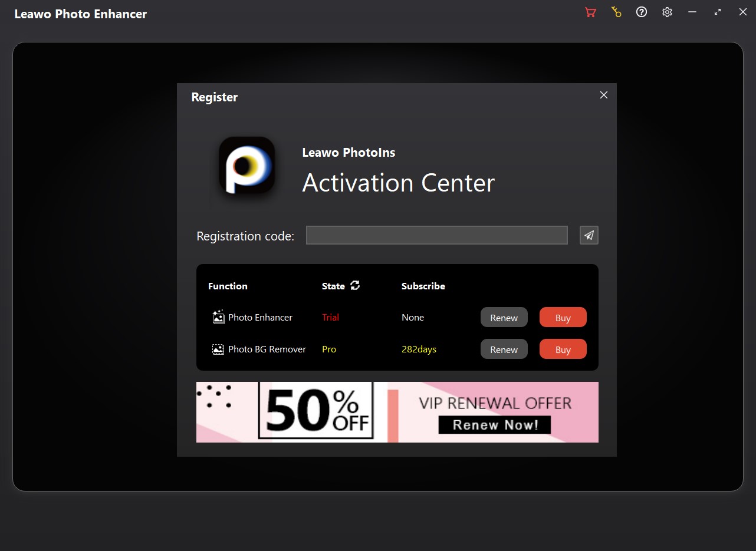Refresh the State column status

click(x=355, y=286)
